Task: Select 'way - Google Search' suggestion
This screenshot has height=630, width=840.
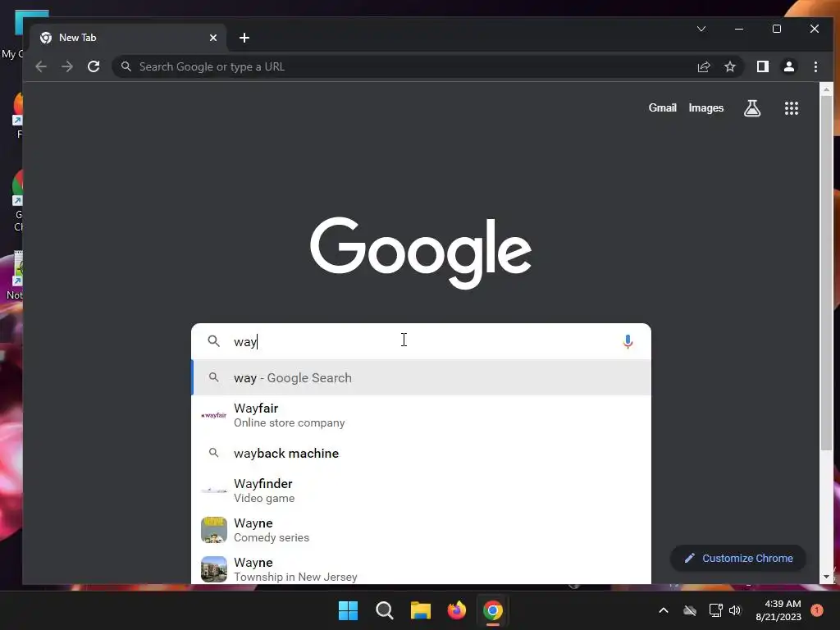Action: (x=421, y=377)
